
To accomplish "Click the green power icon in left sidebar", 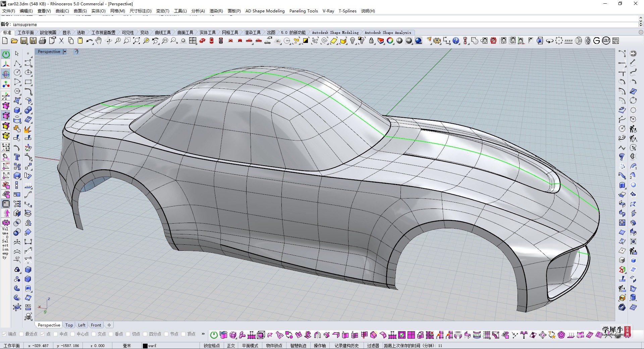I will pos(6,54).
